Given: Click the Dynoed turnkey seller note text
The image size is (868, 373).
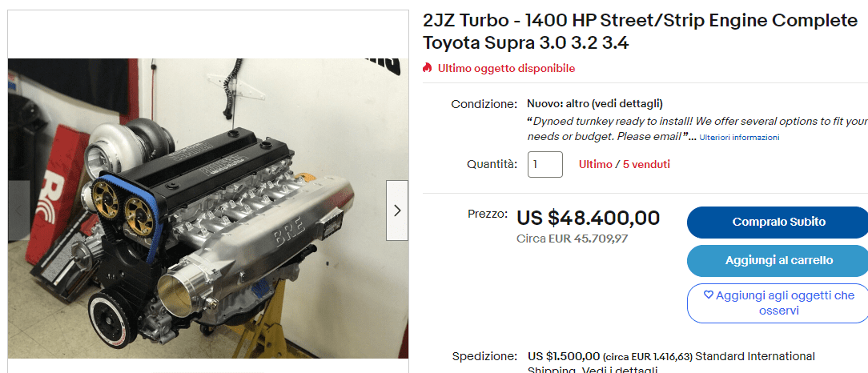Looking at the screenshot, I should (x=697, y=128).
